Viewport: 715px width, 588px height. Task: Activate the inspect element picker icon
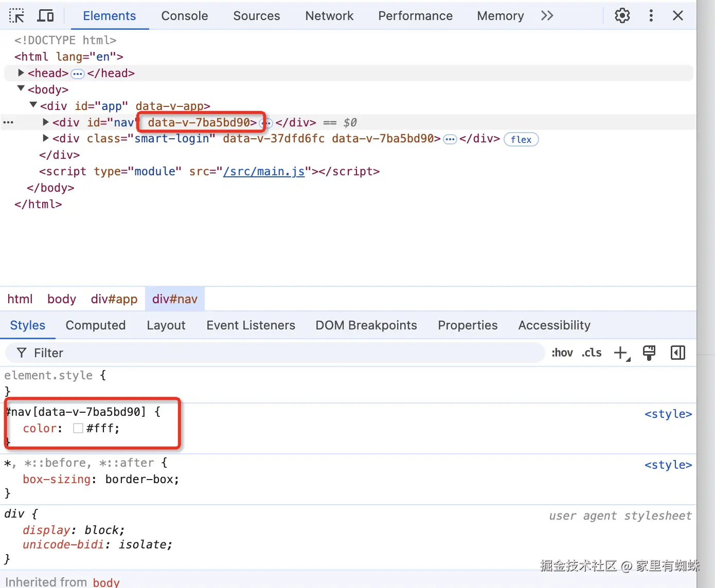[16, 16]
